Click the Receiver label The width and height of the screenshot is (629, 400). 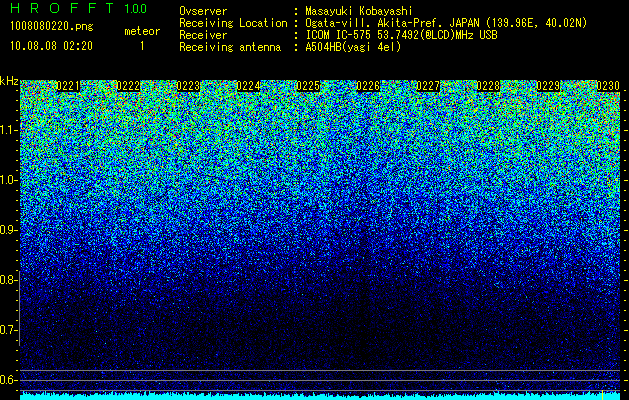203,35
